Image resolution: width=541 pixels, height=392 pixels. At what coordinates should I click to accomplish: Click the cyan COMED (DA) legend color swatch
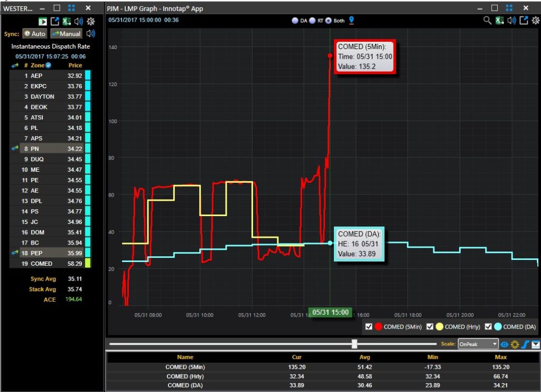pyautogui.click(x=498, y=326)
